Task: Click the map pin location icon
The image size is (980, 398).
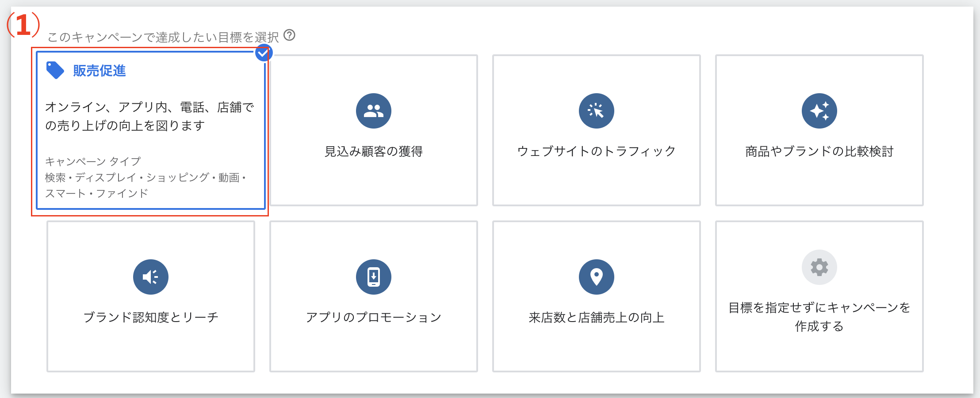Action: click(x=597, y=277)
